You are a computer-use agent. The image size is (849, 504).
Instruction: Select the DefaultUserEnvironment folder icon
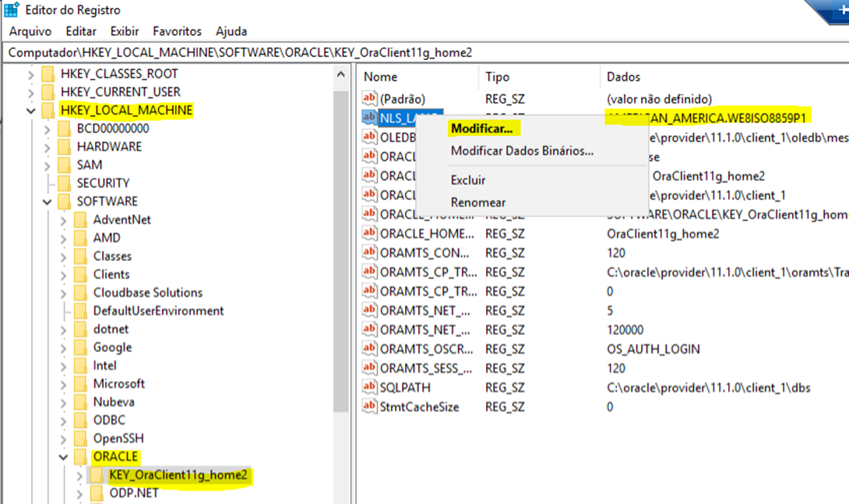[x=80, y=311]
